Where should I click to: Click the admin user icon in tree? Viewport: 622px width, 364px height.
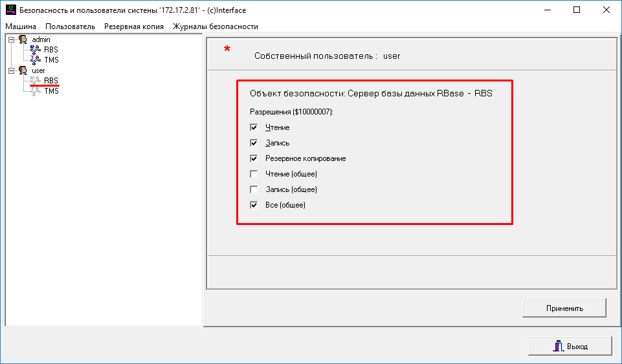click(23, 39)
